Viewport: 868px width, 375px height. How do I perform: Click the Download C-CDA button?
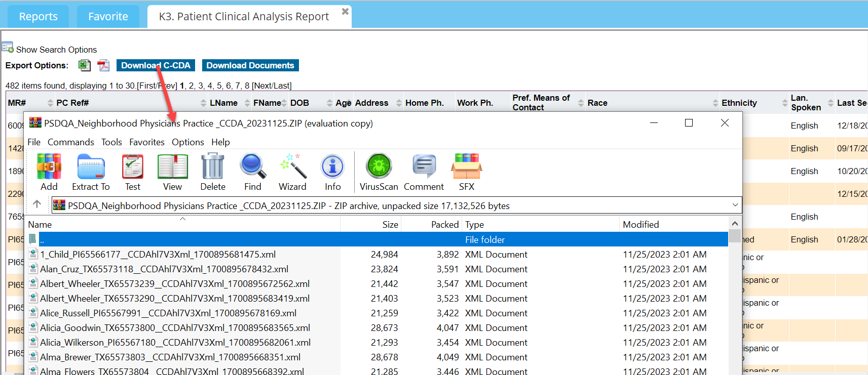(x=156, y=65)
